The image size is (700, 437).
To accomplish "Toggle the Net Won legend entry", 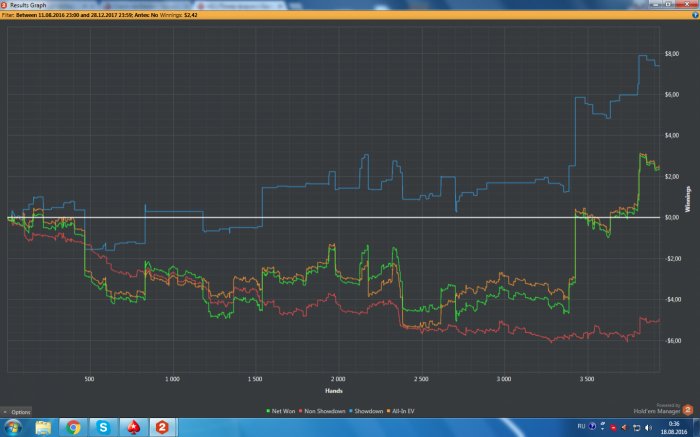I will (281, 411).
